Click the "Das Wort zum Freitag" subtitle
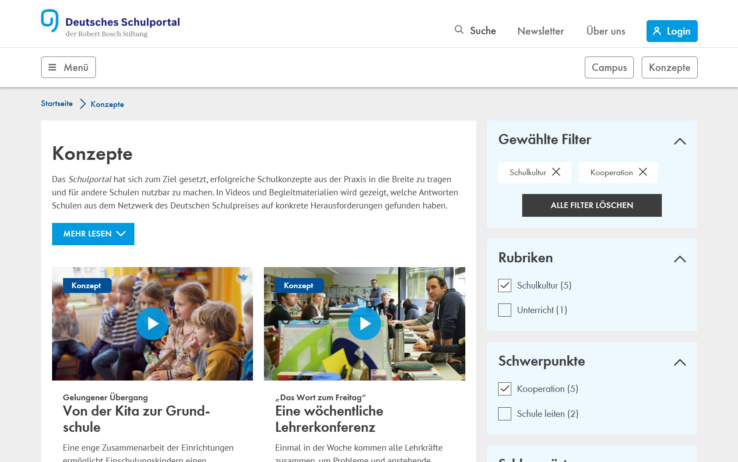 (321, 397)
